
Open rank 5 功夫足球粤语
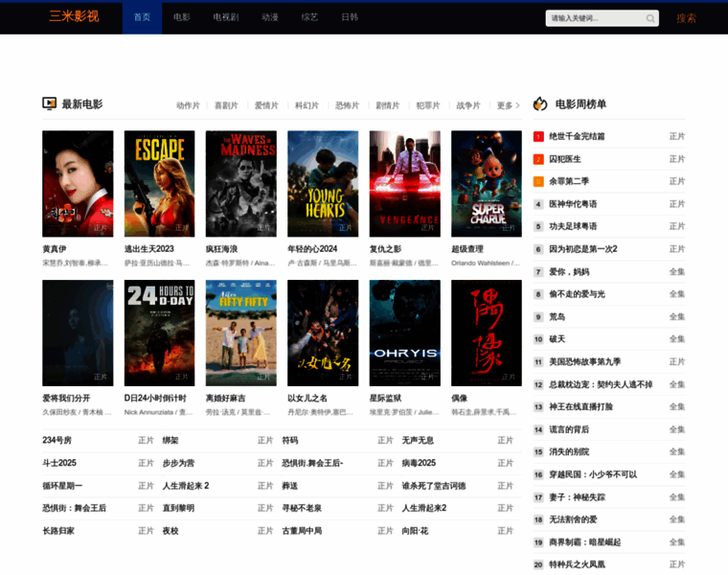coord(573,226)
